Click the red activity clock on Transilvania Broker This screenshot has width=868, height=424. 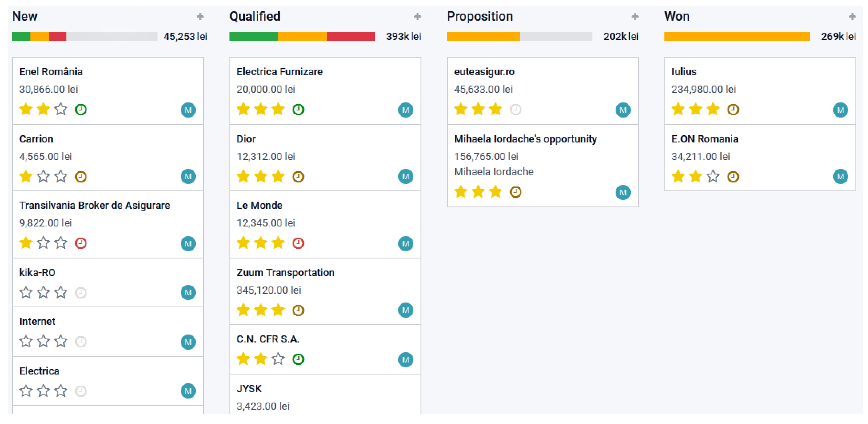[81, 243]
